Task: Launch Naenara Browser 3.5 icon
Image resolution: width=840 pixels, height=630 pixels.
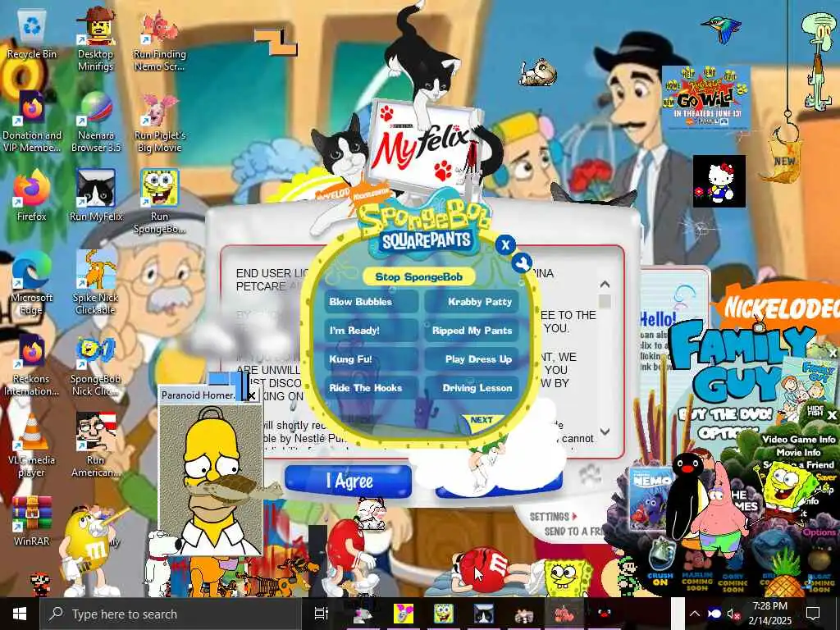Action: point(95,121)
